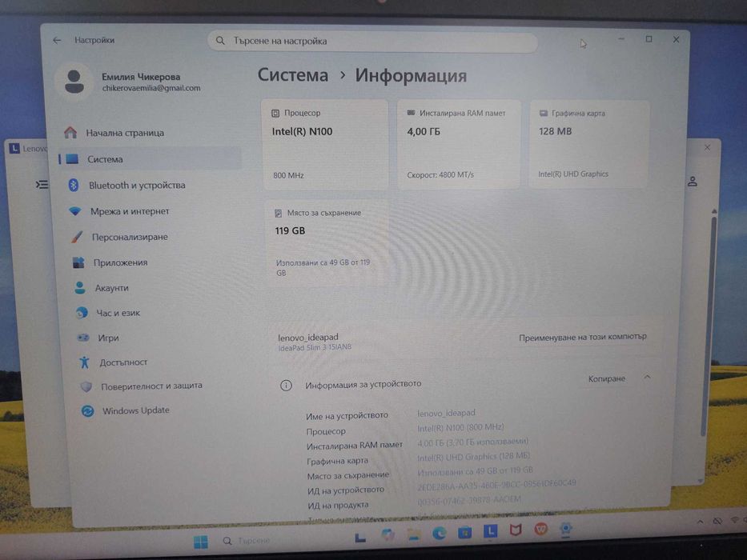
Task: Click the account icon in the Lenovo window
Action: pos(693,182)
